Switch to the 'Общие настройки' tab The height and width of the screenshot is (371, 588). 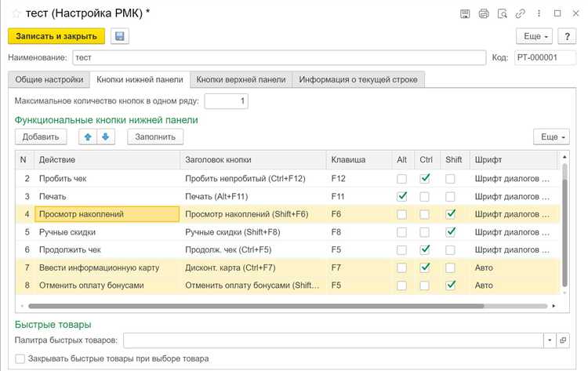(49, 79)
